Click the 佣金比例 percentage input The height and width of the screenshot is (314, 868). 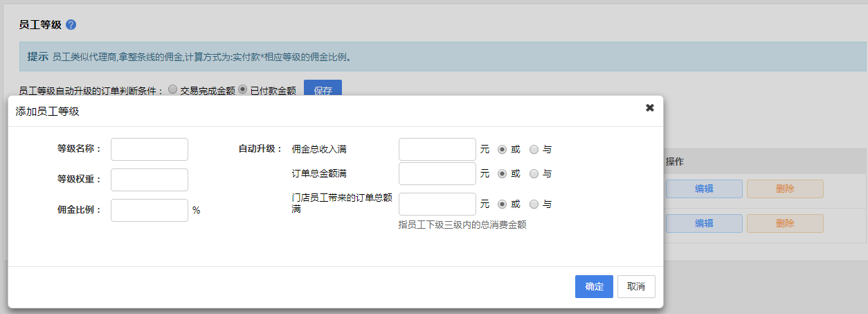point(150,210)
